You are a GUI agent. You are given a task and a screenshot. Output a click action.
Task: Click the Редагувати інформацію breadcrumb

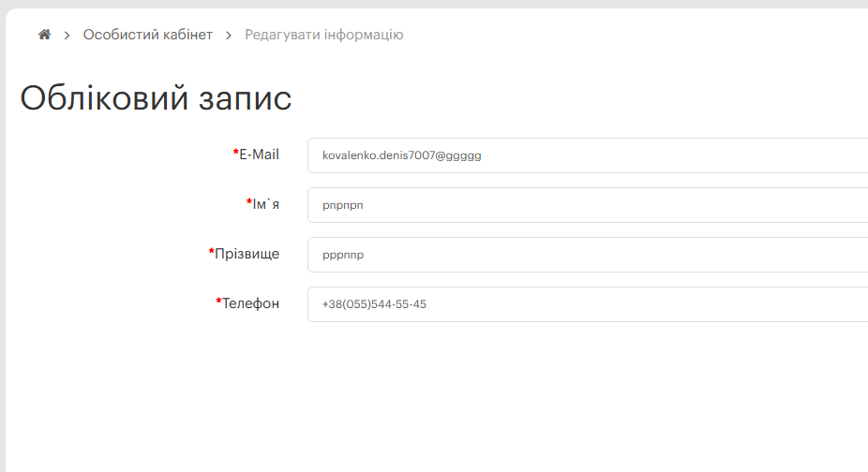pos(323,35)
